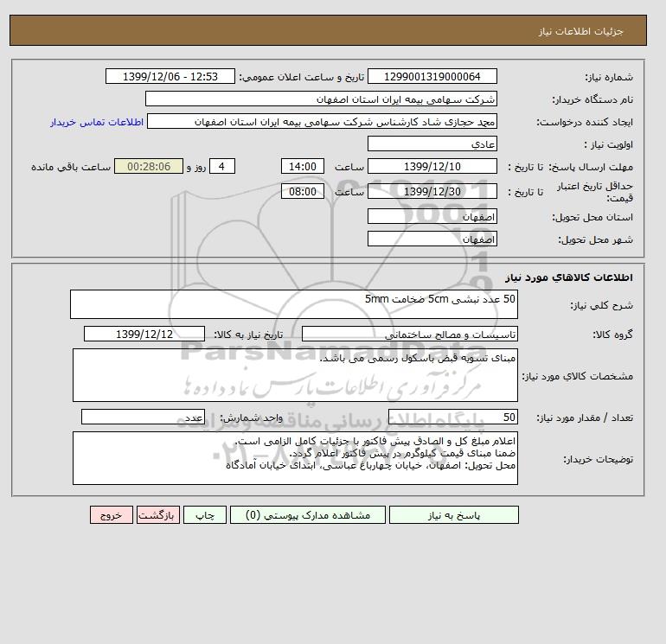Image resolution: width=666 pixels, height=644 pixels.
Task: Click the چاپ print button
Action: (x=205, y=515)
